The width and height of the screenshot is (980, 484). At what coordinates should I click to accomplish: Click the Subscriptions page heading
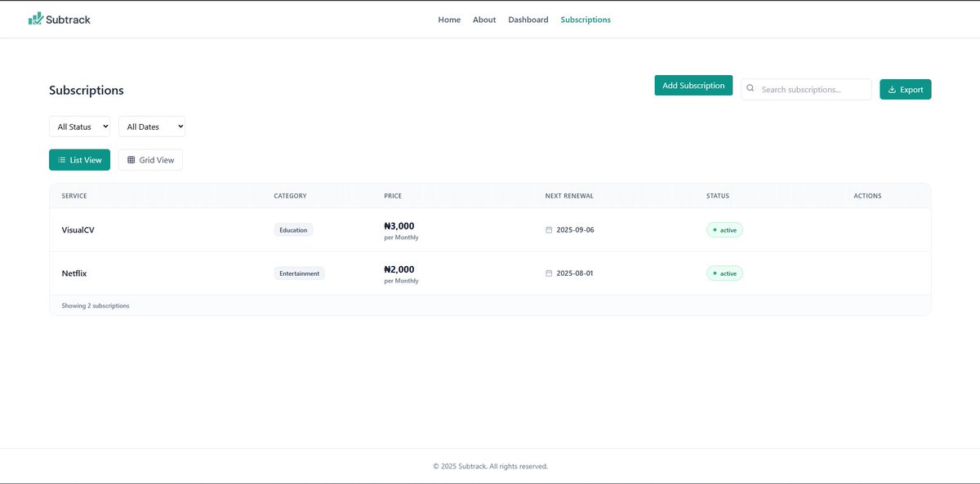pos(87,91)
